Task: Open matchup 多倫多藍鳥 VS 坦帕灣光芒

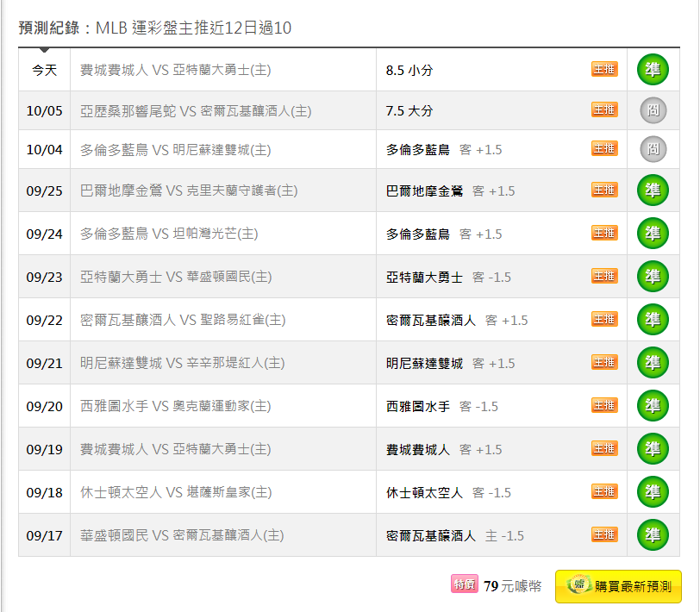Action: (x=169, y=234)
